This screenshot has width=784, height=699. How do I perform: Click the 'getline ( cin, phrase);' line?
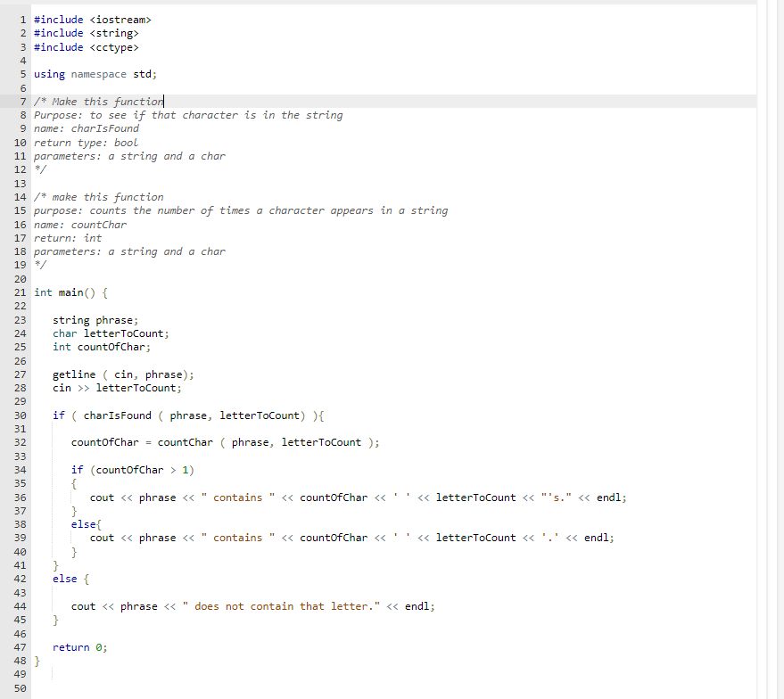[x=123, y=374]
